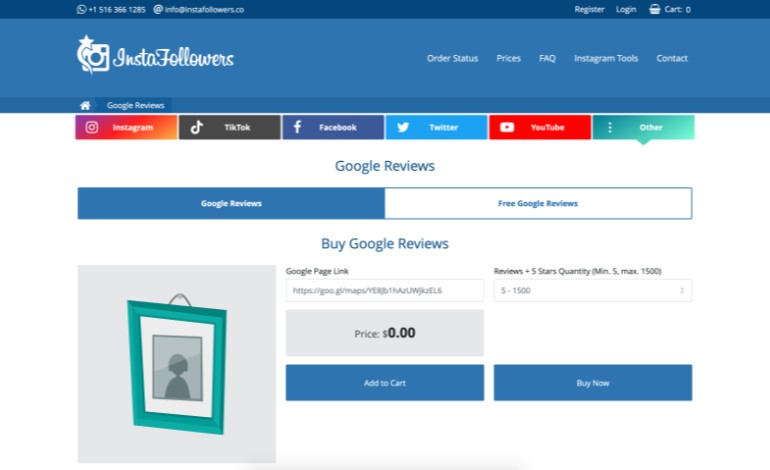Click the Twitter bird icon
Viewport: 770px width, 470px height.
tap(403, 127)
